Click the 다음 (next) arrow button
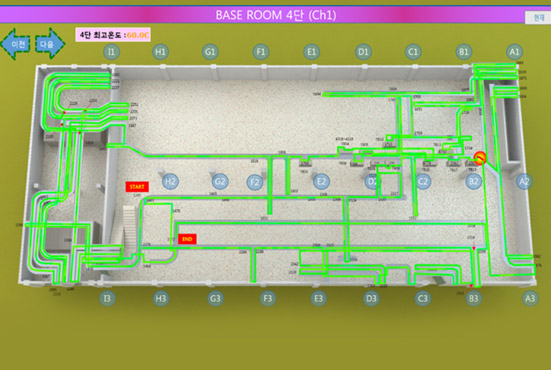551x370 pixels. click(50, 44)
